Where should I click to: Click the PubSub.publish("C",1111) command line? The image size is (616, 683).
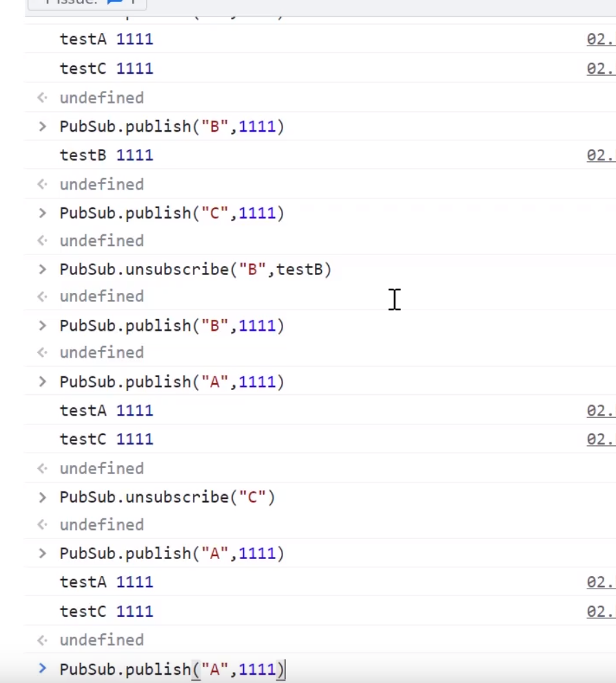pyautogui.click(x=172, y=213)
